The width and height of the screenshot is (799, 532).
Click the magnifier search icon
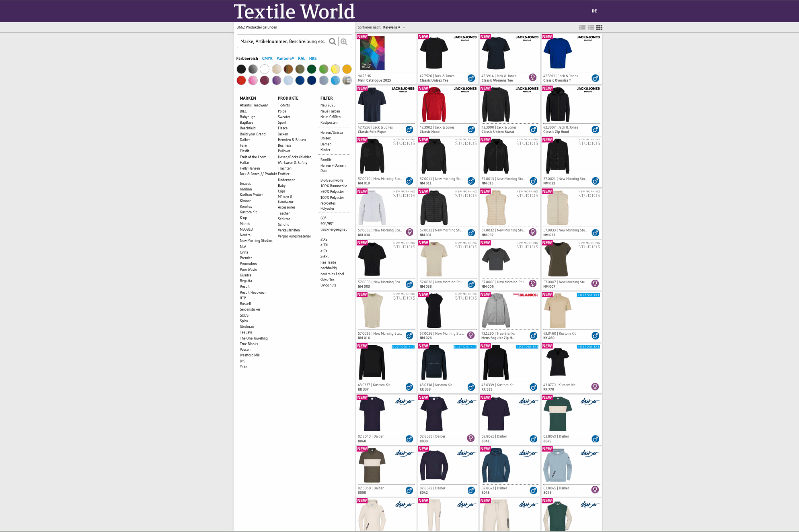point(332,41)
